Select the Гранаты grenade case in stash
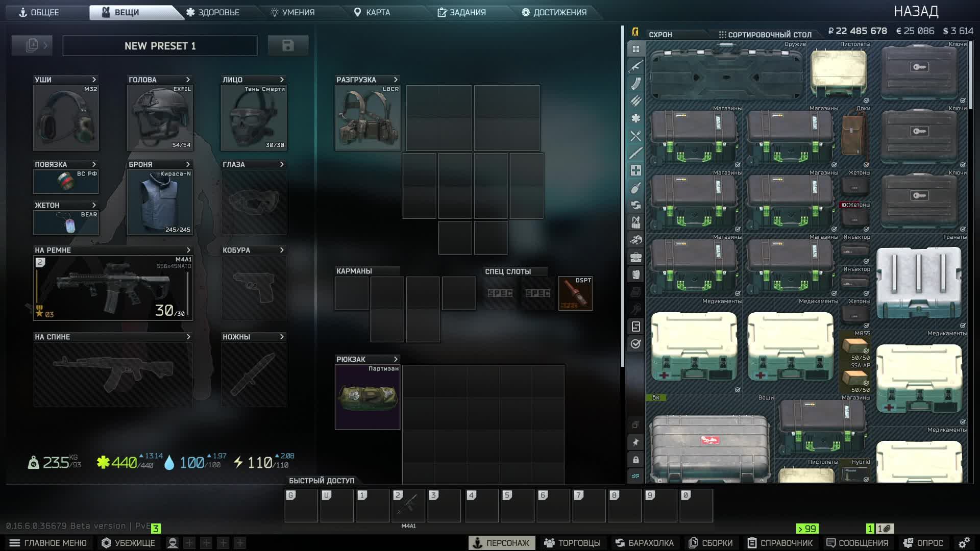Image resolution: width=980 pixels, height=551 pixels. click(919, 282)
